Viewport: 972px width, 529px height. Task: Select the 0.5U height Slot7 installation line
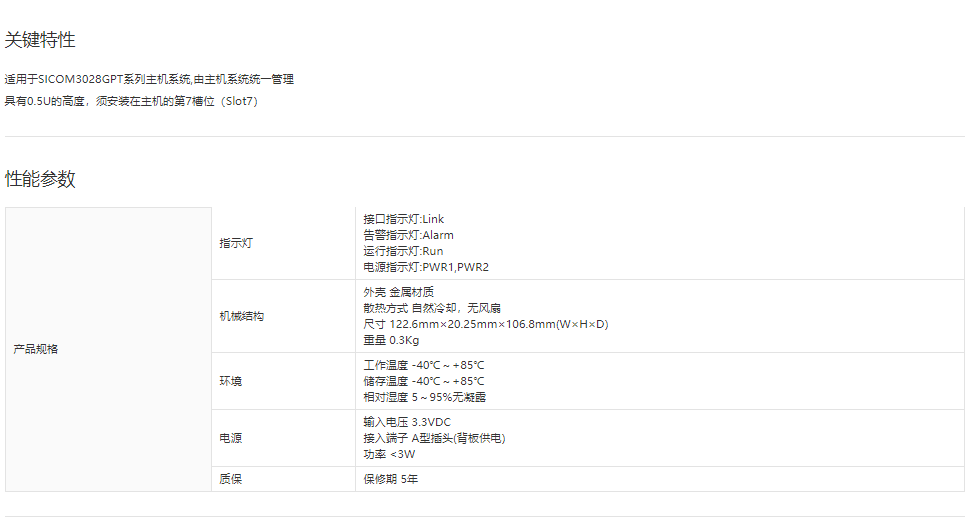click(131, 101)
